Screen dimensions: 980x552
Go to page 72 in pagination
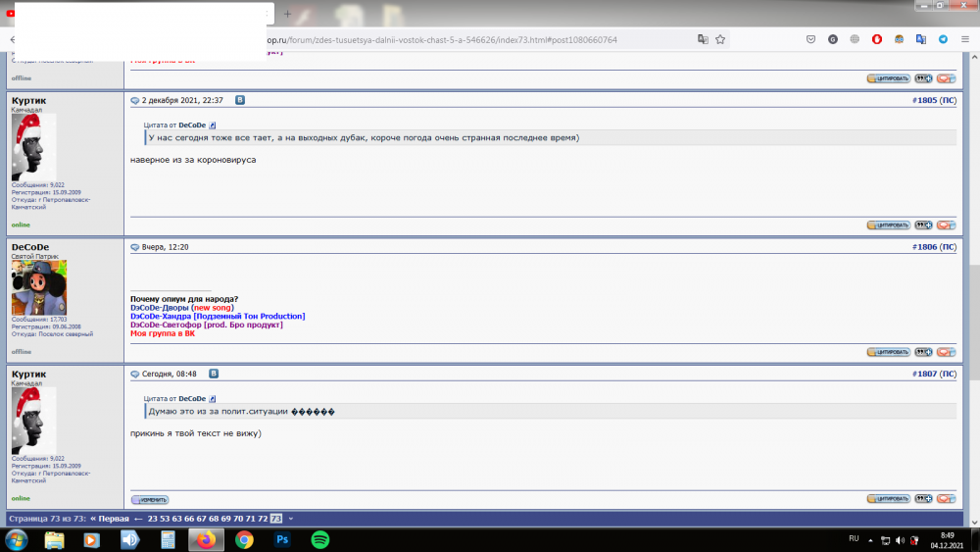pyautogui.click(x=263, y=519)
